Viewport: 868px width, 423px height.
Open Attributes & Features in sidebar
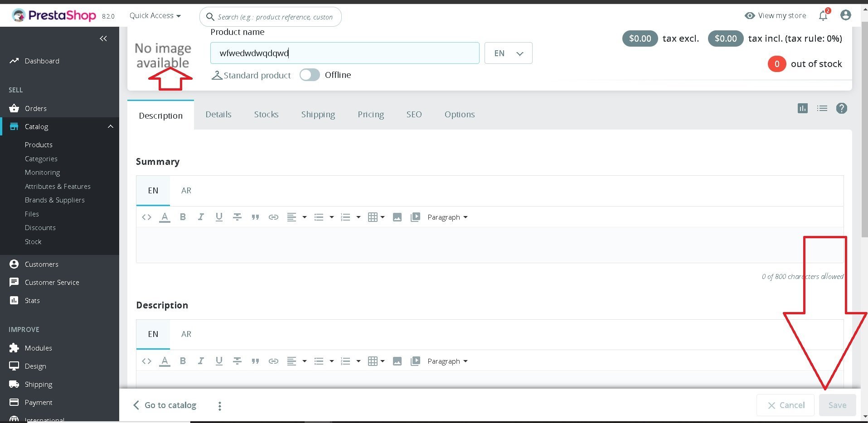(x=58, y=187)
